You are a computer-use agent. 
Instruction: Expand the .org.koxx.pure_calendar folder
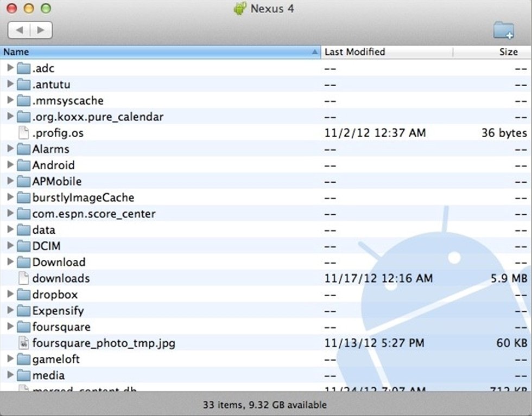pos(10,117)
